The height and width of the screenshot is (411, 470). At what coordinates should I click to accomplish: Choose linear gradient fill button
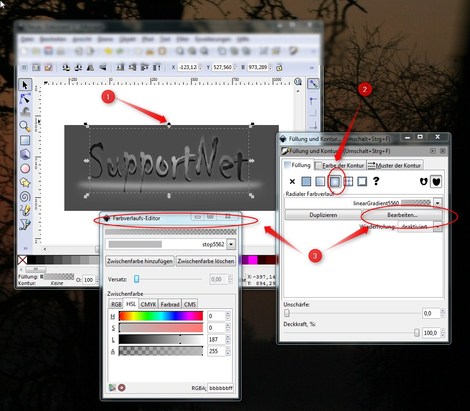coord(320,181)
